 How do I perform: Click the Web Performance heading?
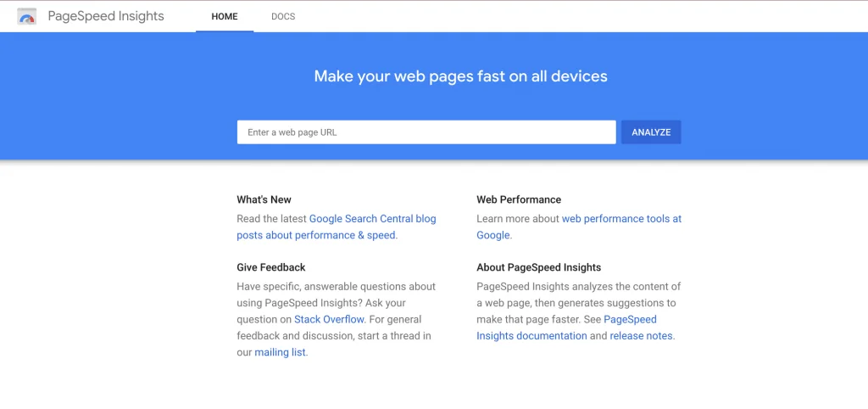click(x=519, y=199)
